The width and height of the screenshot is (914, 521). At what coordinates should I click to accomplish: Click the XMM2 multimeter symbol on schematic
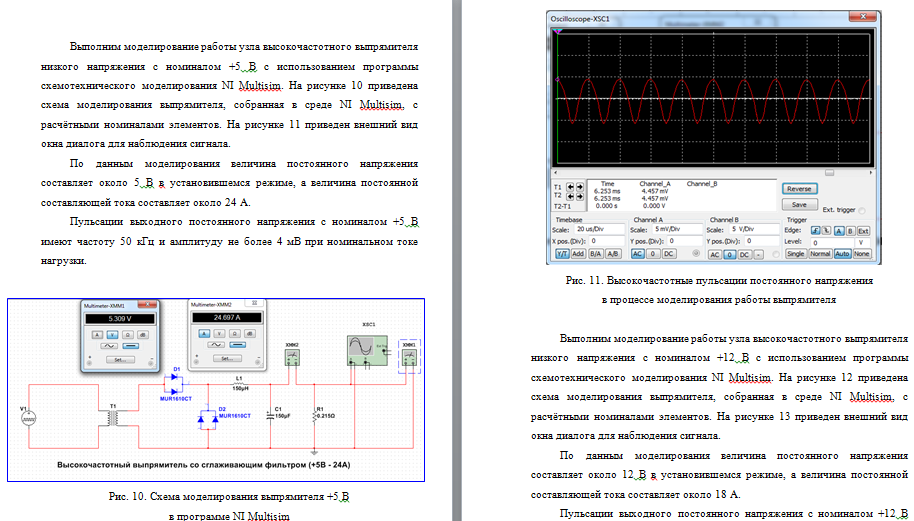[x=292, y=357]
